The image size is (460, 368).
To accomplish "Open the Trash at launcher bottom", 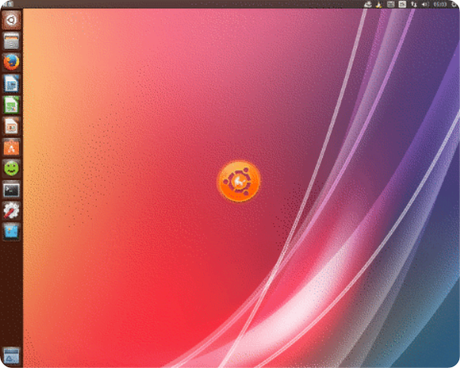I will coord(11,356).
